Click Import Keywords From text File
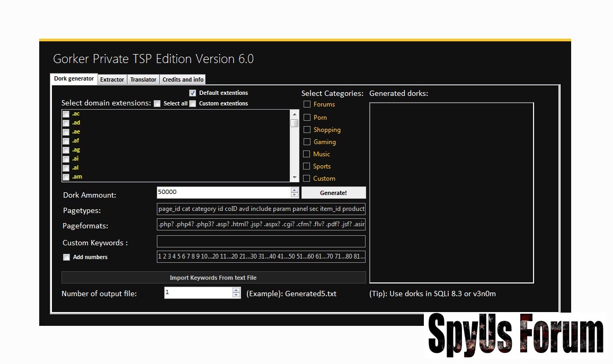Viewport: 613px width, 364px height. [x=214, y=278]
